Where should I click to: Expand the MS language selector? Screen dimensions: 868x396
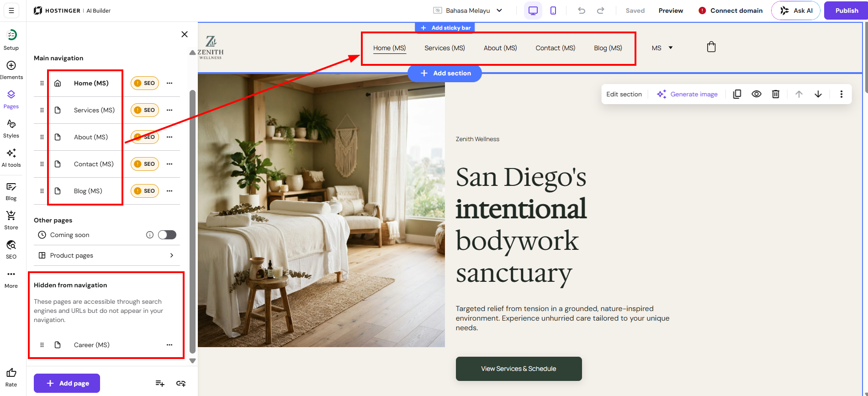pyautogui.click(x=662, y=48)
